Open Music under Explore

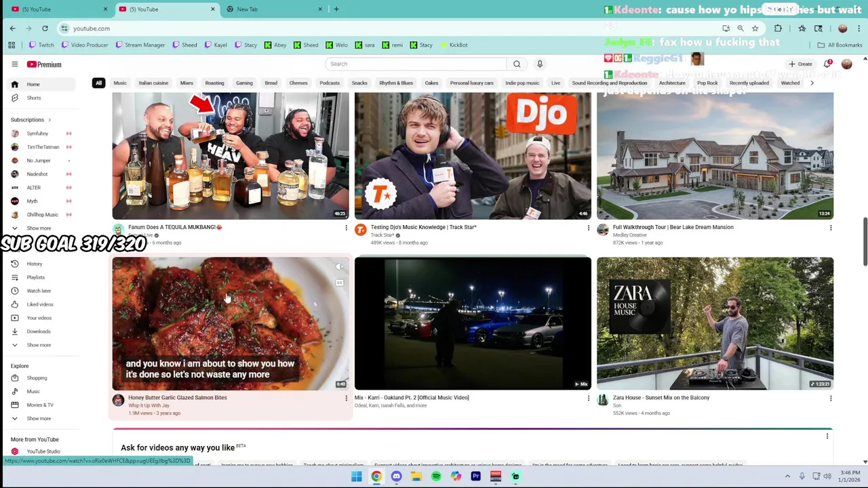41,392
